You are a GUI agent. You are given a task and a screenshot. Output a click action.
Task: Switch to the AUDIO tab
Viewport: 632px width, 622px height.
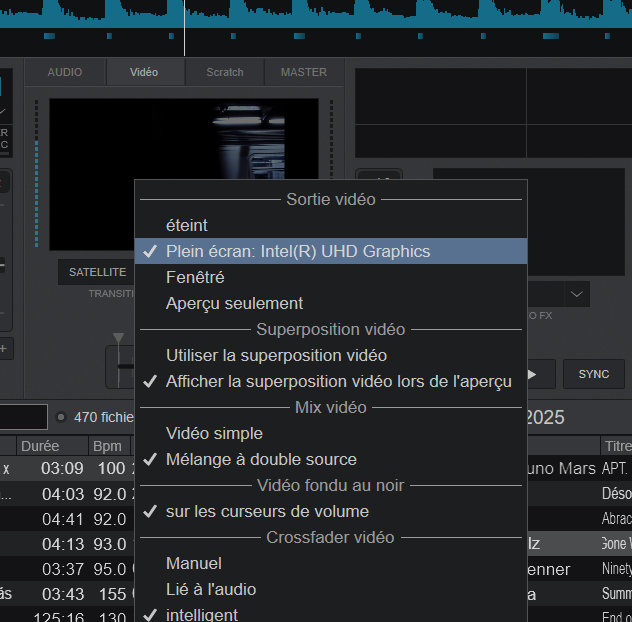65,72
